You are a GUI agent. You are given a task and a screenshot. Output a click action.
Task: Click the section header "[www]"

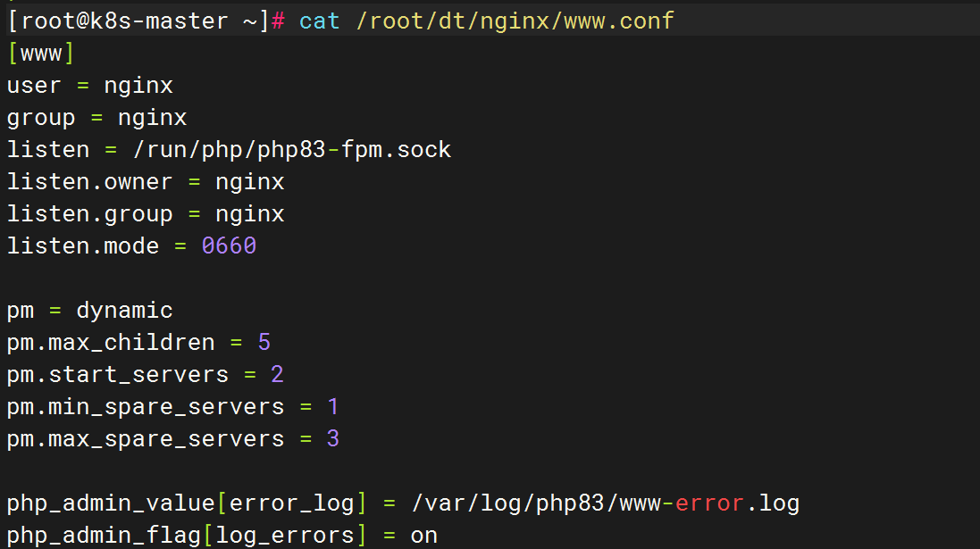pos(41,54)
